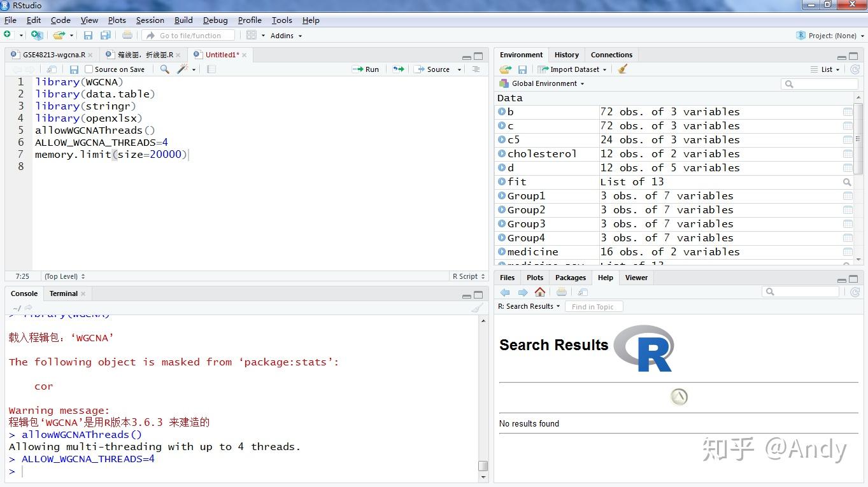Print the current file from main toolbar
The image size is (868, 487).
point(127,36)
